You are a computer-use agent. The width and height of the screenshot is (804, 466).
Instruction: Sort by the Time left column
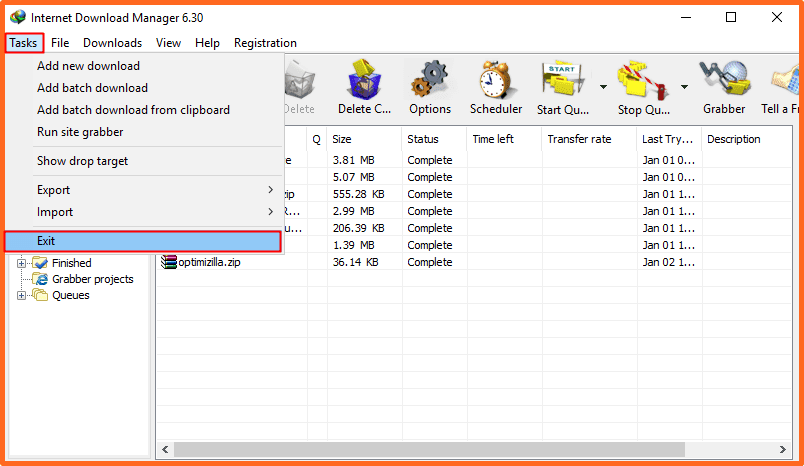504,139
